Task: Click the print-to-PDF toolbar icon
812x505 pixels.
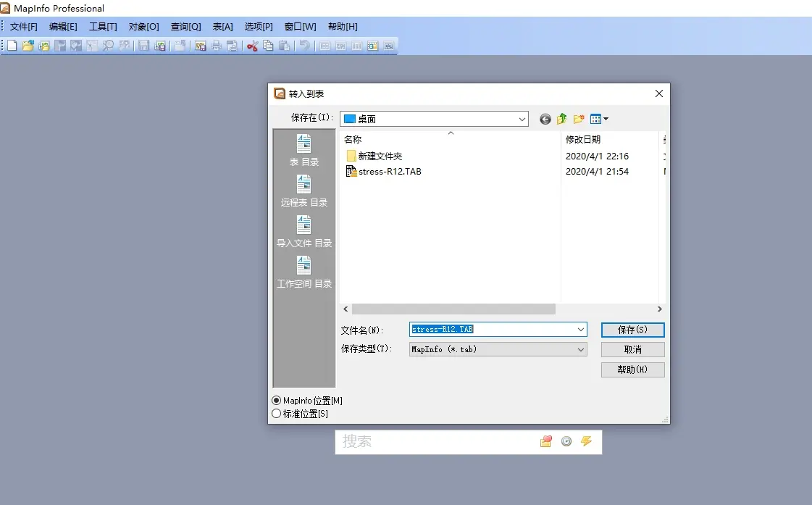Action: pyautogui.click(x=232, y=46)
